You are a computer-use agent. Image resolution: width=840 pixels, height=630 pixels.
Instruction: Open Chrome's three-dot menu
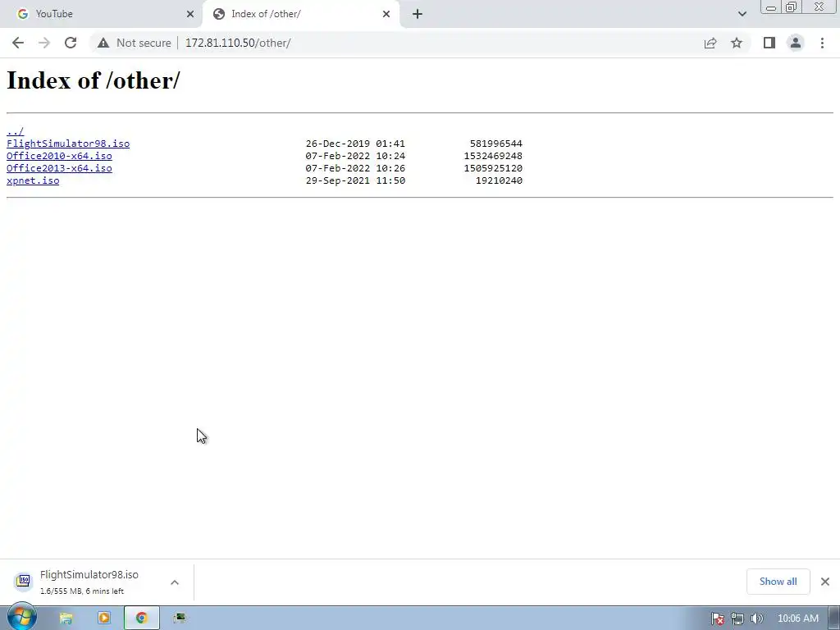point(822,43)
